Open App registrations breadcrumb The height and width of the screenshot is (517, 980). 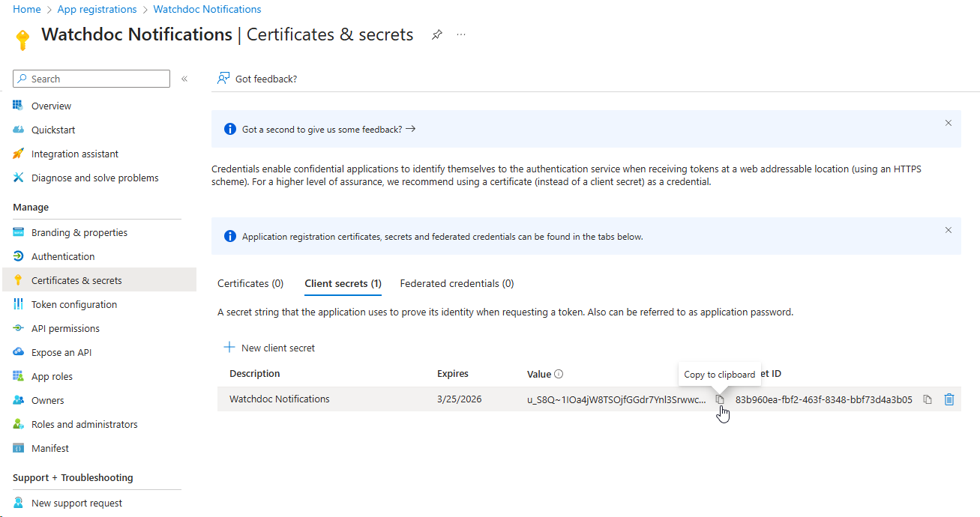tap(97, 9)
